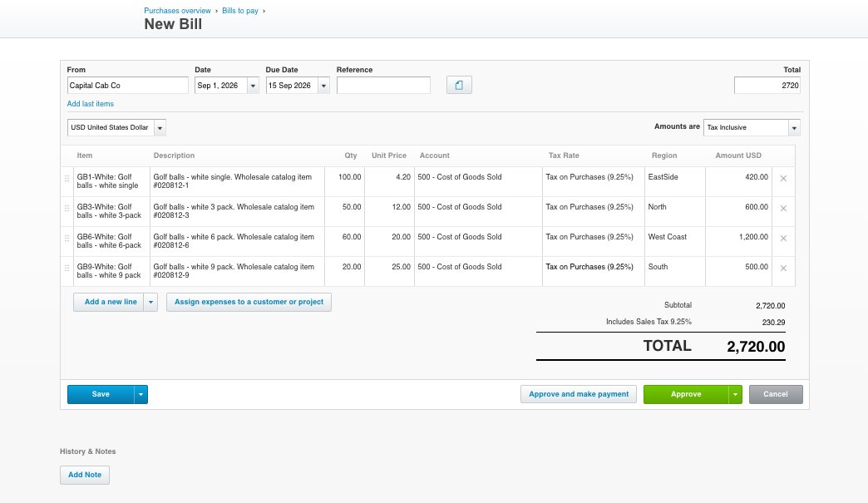
Task: Click the attach file icon next to Reference
Action: [459, 85]
